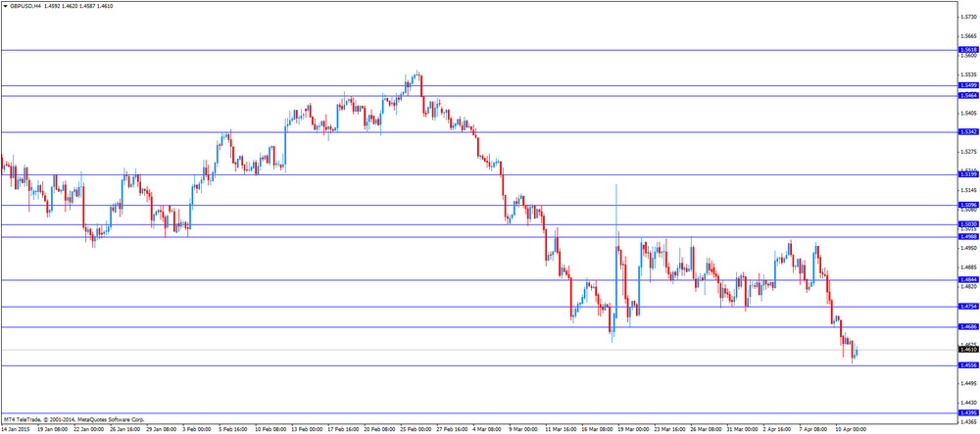Select the 1.4395 price level label
The image size is (980, 434).
pyautogui.click(x=967, y=413)
